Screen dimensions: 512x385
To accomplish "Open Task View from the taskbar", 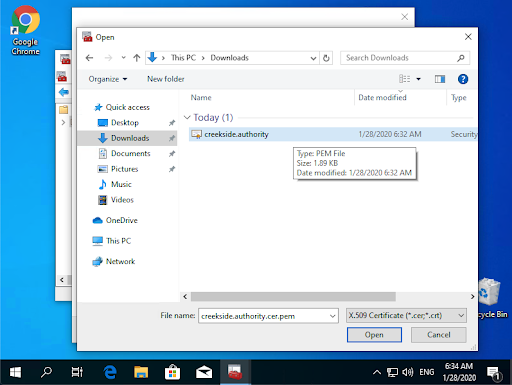I will click(77, 372).
